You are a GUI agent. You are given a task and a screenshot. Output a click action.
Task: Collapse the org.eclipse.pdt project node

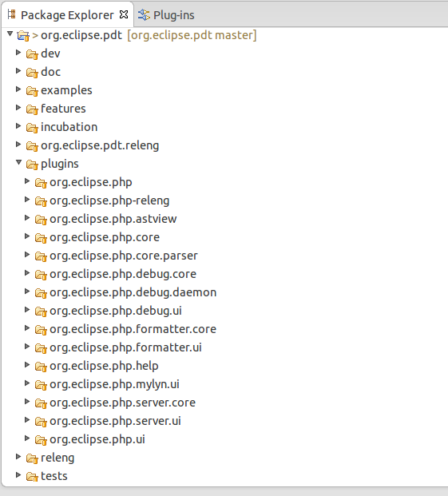point(10,34)
